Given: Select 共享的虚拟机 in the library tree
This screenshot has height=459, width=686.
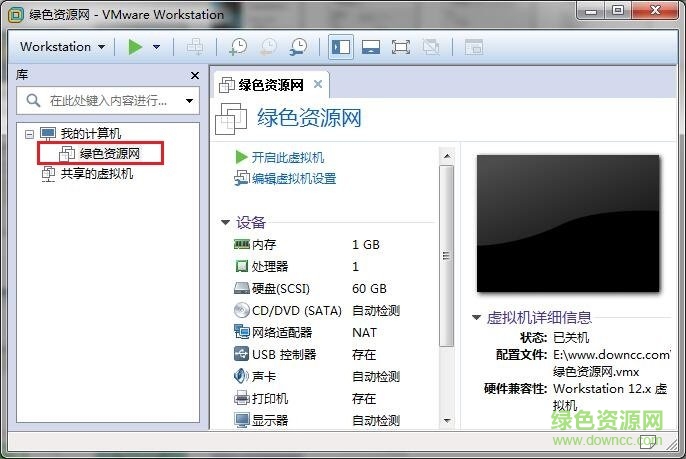Looking at the screenshot, I should pos(96,173).
